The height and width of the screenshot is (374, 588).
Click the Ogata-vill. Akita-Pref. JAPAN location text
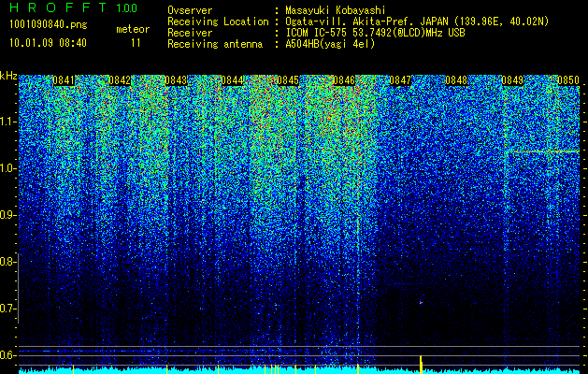tap(417, 22)
